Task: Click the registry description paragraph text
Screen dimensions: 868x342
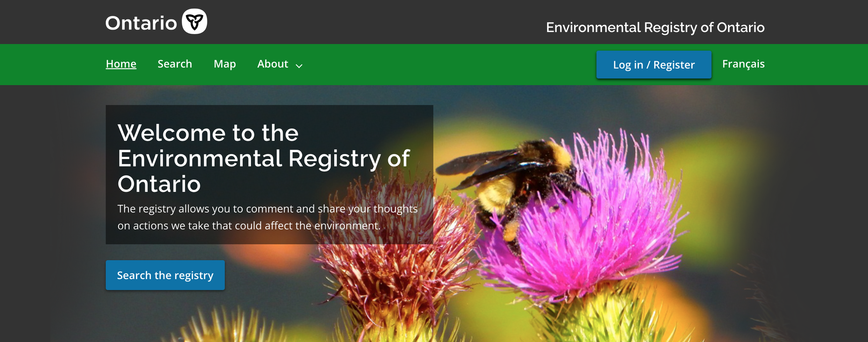Action: [x=267, y=217]
